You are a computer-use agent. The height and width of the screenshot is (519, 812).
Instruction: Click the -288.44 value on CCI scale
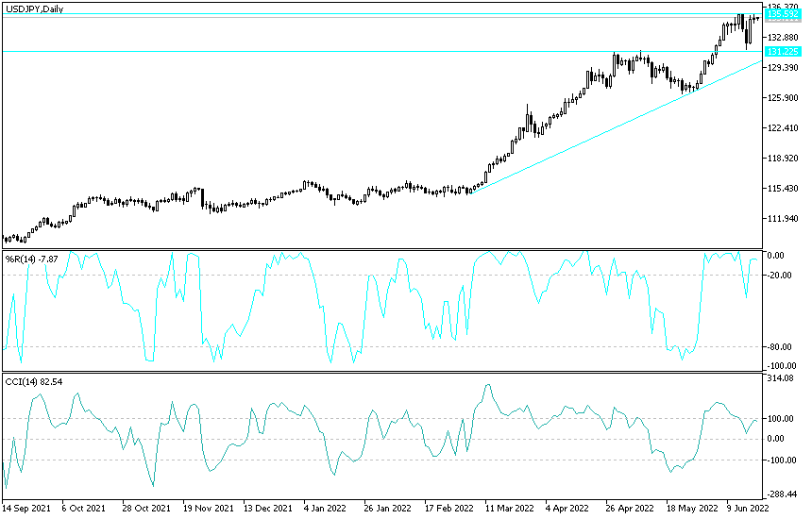point(782,494)
